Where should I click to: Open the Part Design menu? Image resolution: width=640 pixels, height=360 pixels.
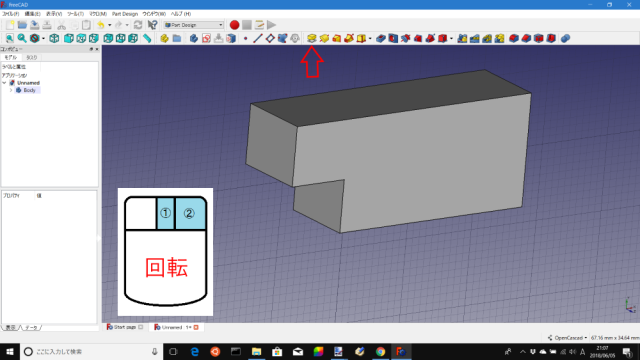coord(125,14)
